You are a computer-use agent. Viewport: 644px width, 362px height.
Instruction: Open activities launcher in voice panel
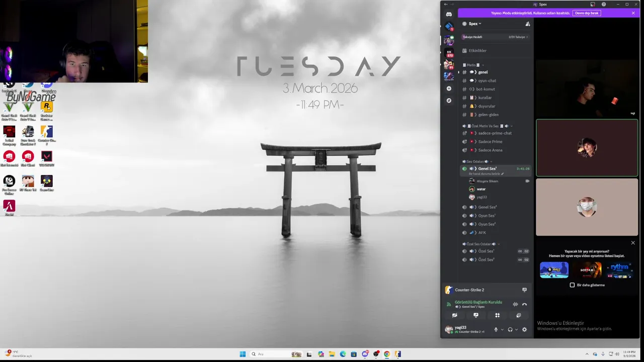[x=497, y=315]
